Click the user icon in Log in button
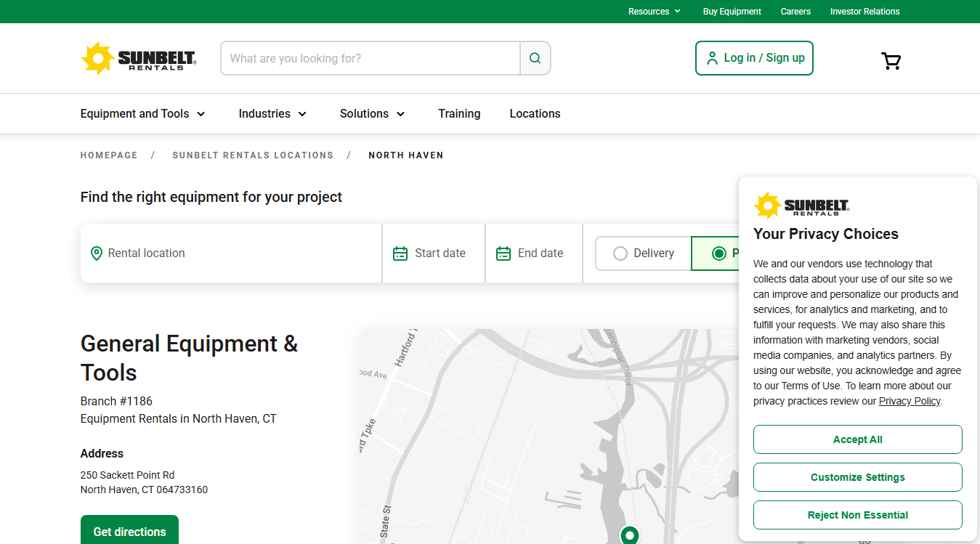 712,58
